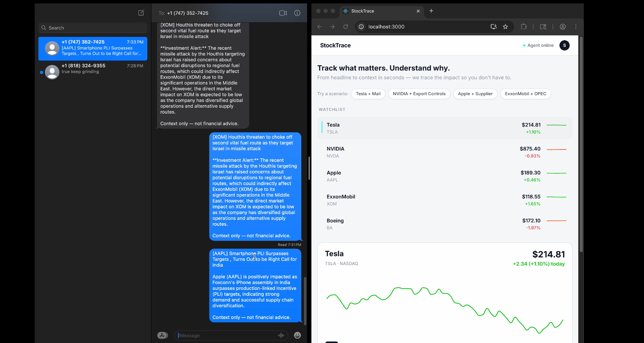Click Apple's sparkline chart

(x=556, y=173)
